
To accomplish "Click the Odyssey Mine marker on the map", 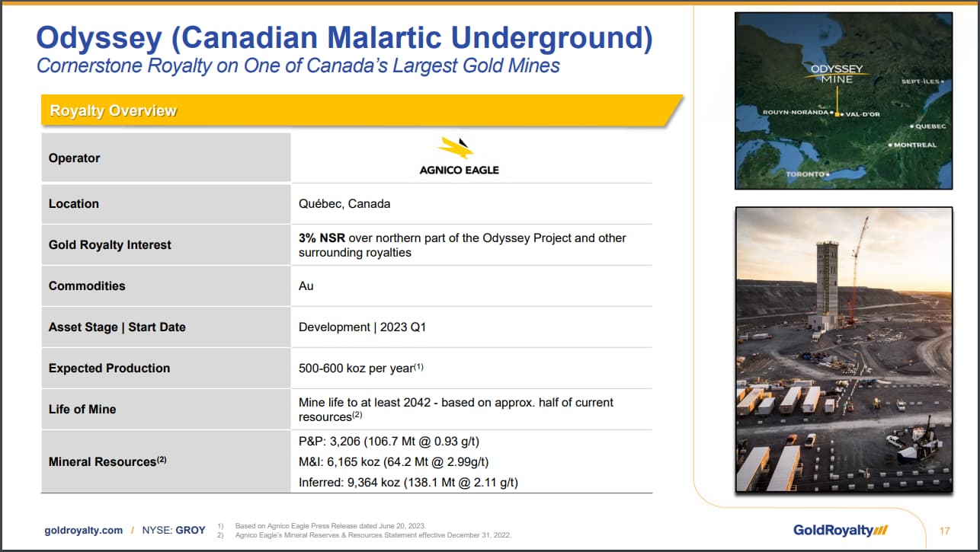I will 837,114.
